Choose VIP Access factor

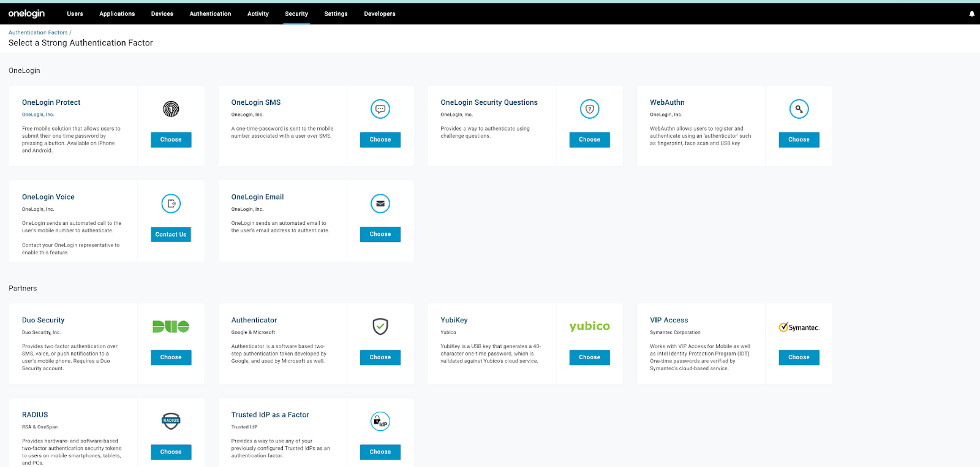[x=799, y=357]
